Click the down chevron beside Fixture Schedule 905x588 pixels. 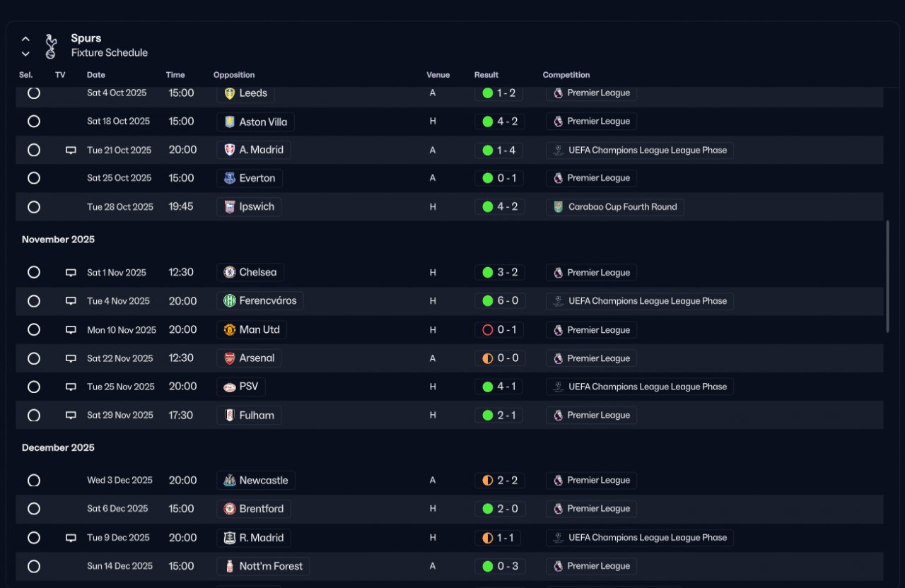tap(25, 54)
